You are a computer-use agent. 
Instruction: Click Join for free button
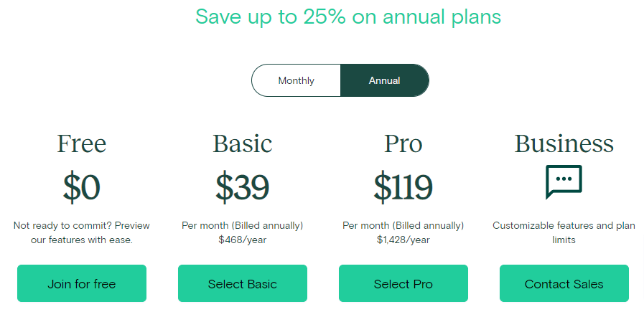click(x=82, y=283)
